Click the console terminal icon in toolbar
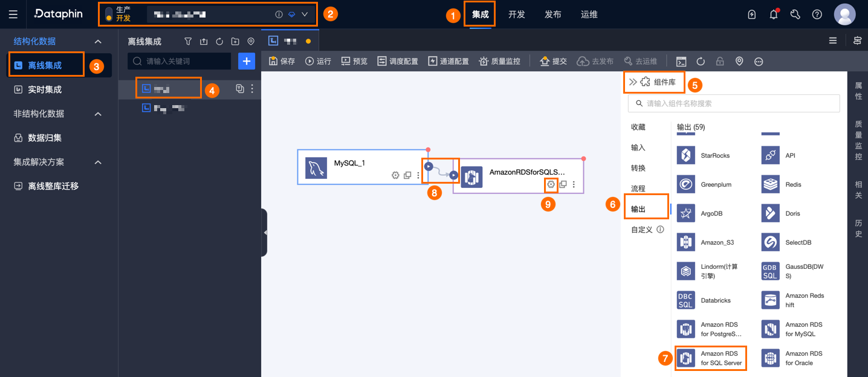This screenshot has height=377, width=868. (x=681, y=61)
